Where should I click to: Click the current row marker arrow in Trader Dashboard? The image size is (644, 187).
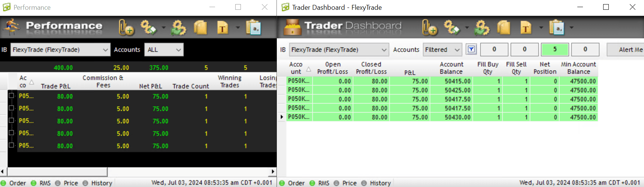click(x=282, y=117)
